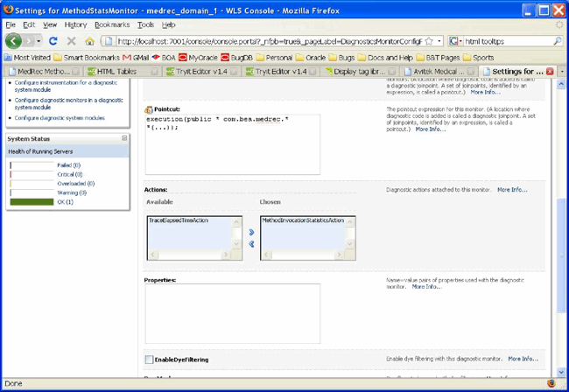Open the Smart Bookmarks folder

tap(87, 57)
